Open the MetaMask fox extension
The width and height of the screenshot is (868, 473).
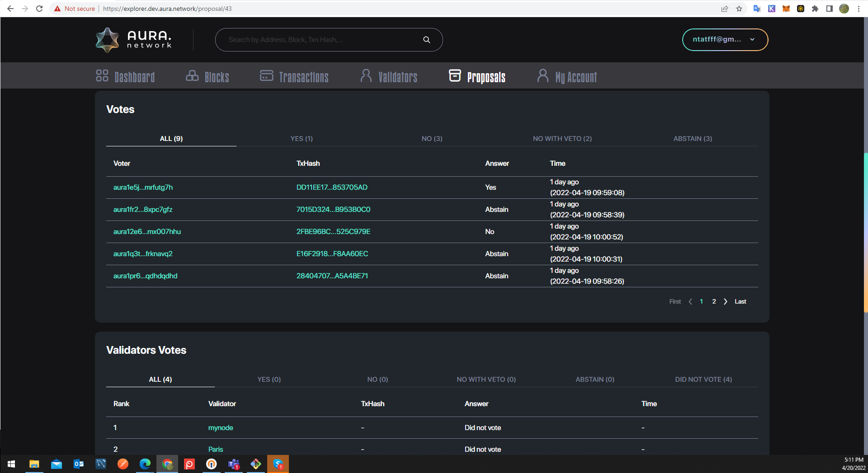click(786, 9)
